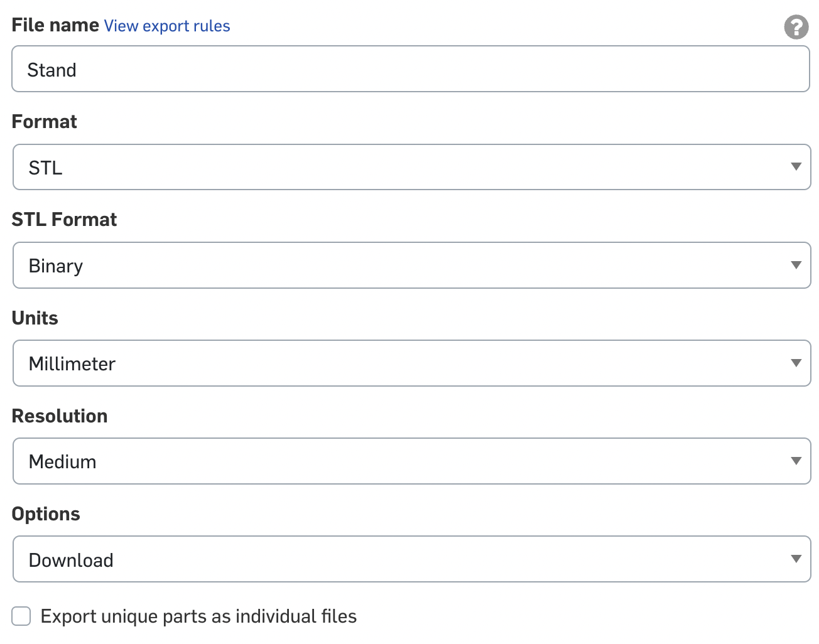This screenshot has height=644, width=819.
Task: Click the Options heading label
Action: [x=46, y=514]
